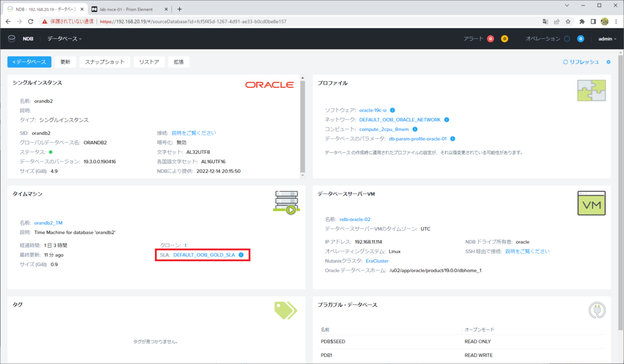Viewport: 624px width, 364px height.
Task: Click the スナップショット button
Action: [x=105, y=62]
